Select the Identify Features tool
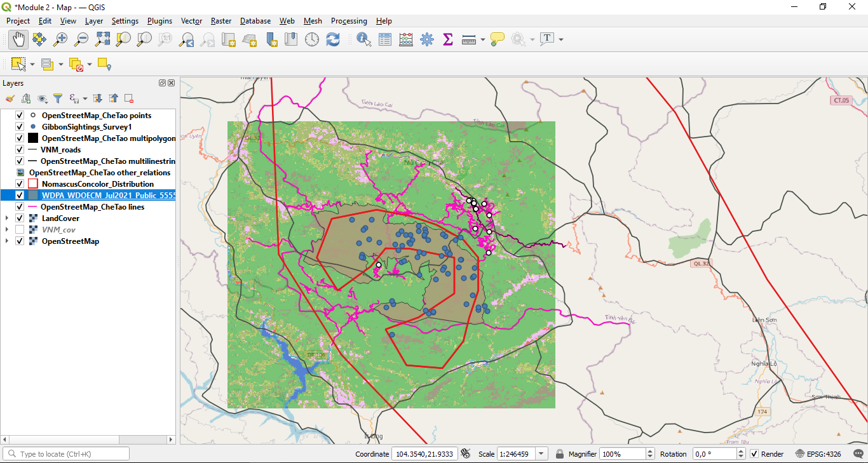Screen dimensions: 868x463 point(364,39)
